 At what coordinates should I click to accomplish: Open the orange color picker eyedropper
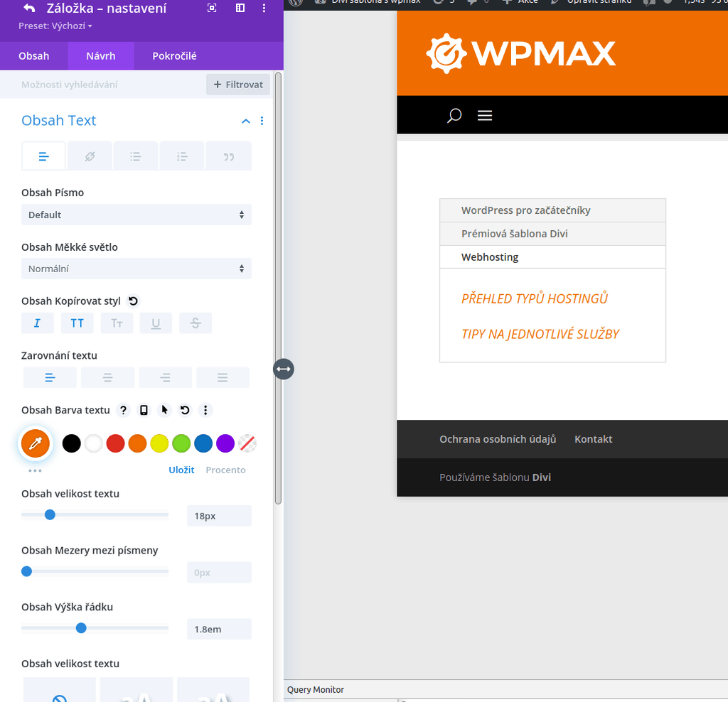coord(36,443)
